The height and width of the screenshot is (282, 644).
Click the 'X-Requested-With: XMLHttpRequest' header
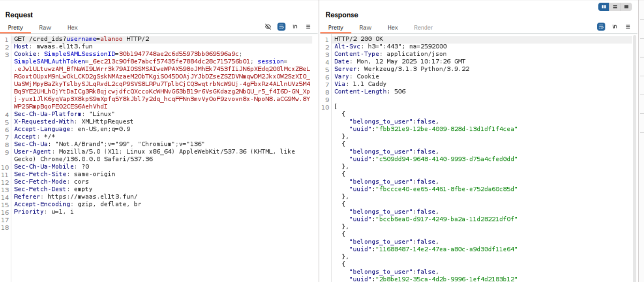pos(74,121)
